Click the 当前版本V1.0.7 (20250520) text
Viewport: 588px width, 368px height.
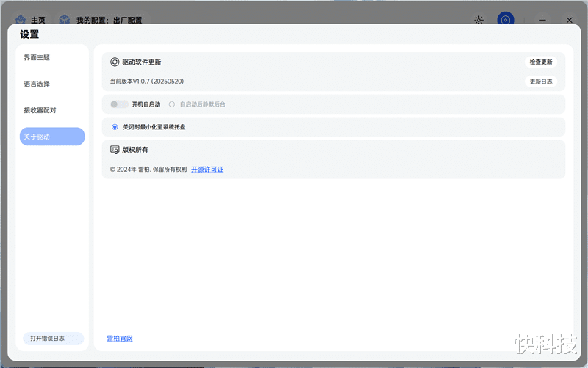click(x=146, y=82)
